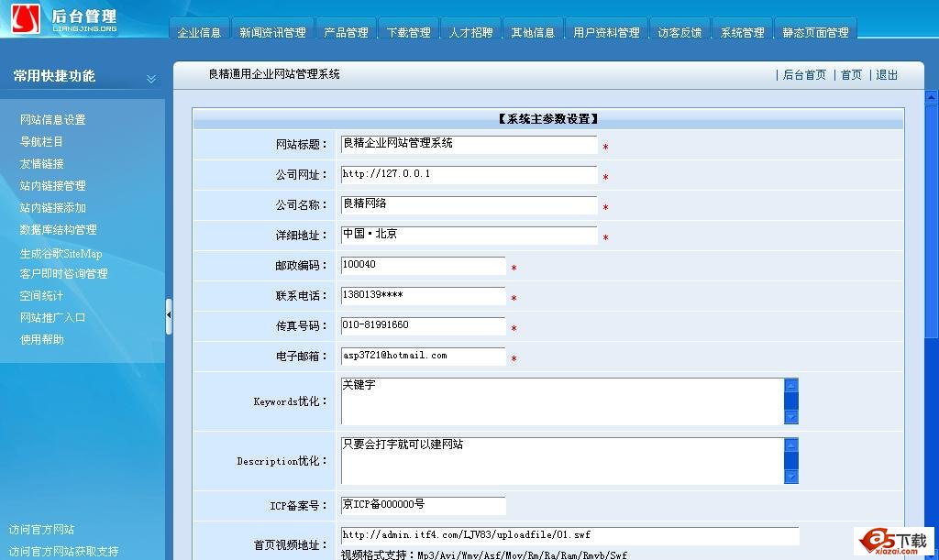
Task: Open 生成谷歌SiteMap in sidebar
Action: pyautogui.click(x=61, y=254)
